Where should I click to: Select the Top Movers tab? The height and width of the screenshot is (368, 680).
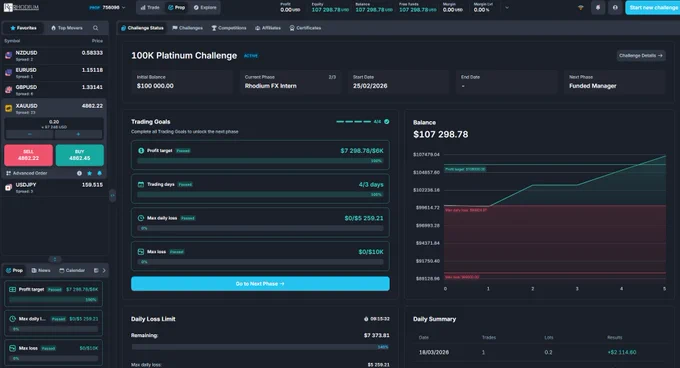[67, 28]
